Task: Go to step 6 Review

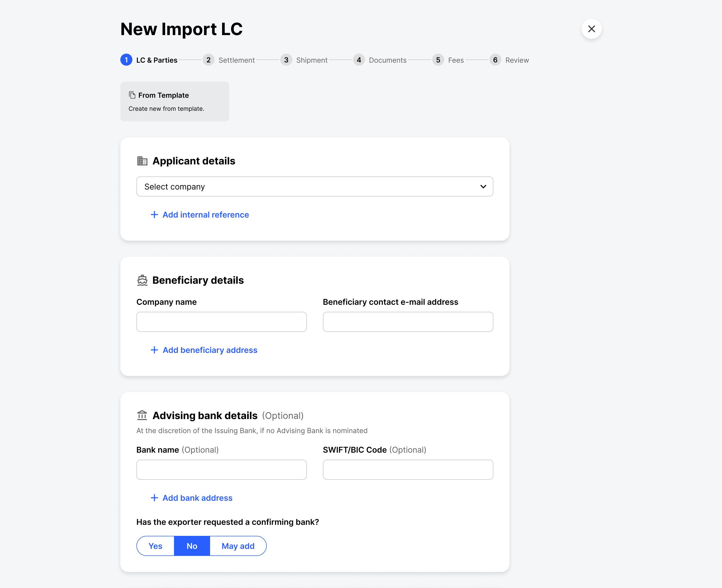Action: click(x=509, y=60)
